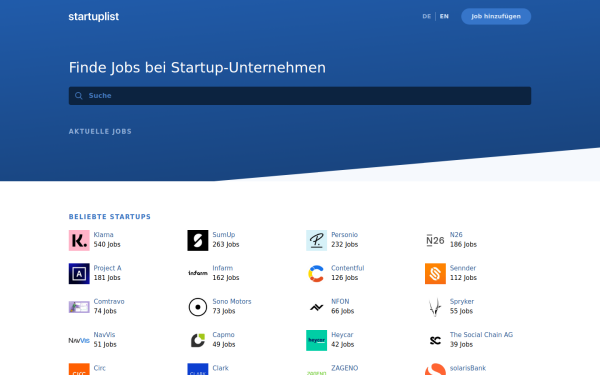This screenshot has width=600, height=375.
Task: Click the 73 Jobs text
Action: tap(224, 311)
